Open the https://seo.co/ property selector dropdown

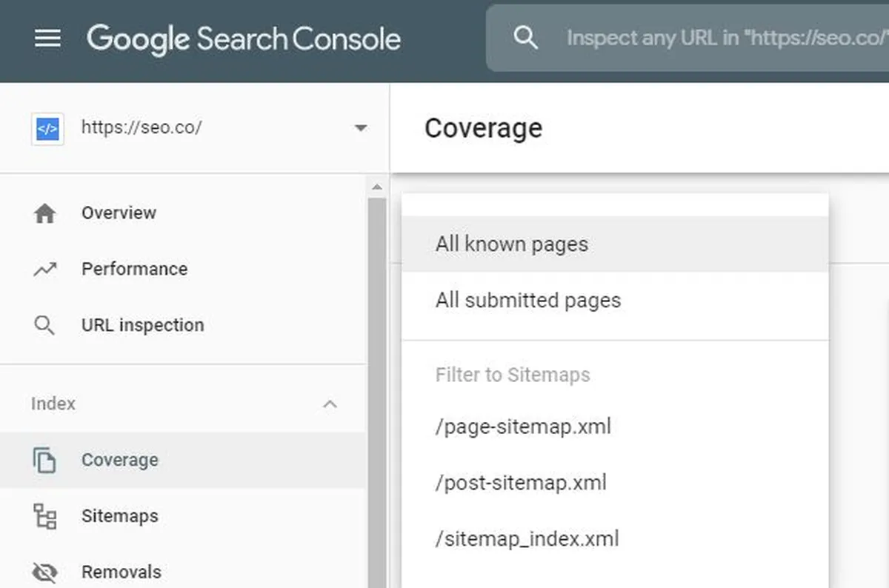[x=360, y=128]
